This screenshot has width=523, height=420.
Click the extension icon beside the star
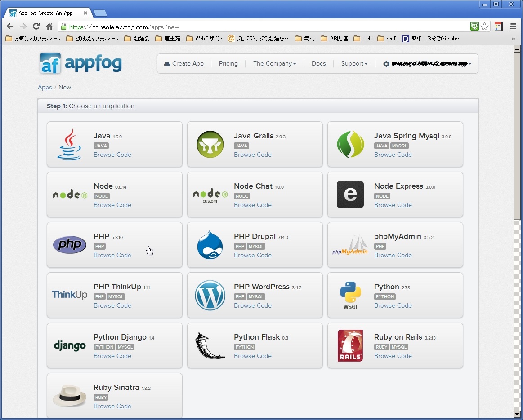tap(499, 27)
